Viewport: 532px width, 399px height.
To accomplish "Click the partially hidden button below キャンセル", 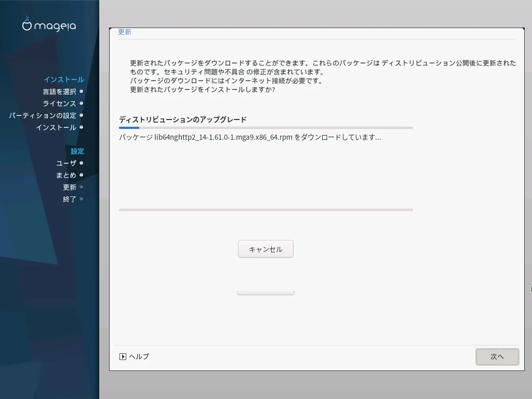I will click(265, 293).
